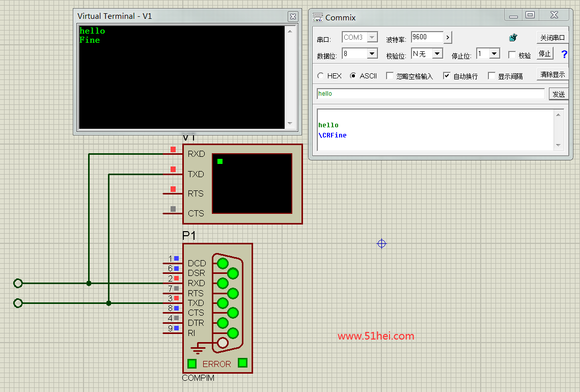Click the red RXD pin on Virtual Terminal V1
The image size is (580, 392).
[173, 150]
